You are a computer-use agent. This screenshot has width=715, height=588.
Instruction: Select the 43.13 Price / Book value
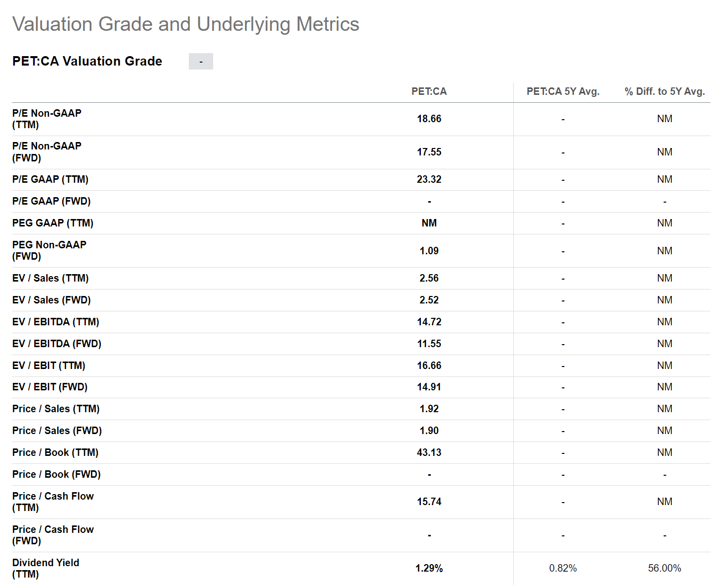coord(429,452)
